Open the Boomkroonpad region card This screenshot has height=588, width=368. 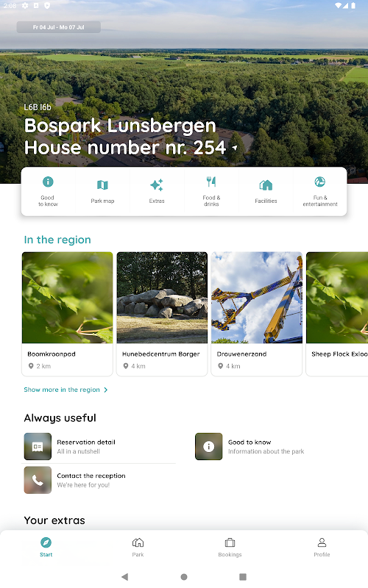[67, 314]
